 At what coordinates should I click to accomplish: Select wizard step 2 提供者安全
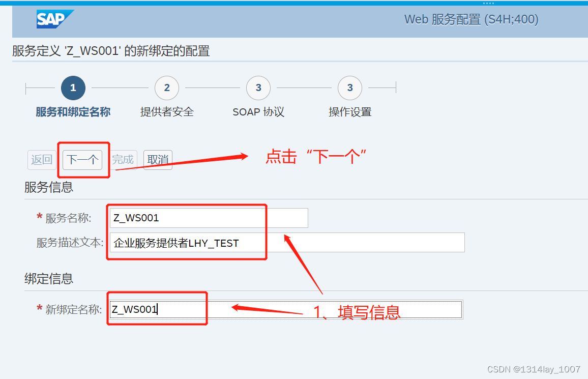click(x=167, y=88)
